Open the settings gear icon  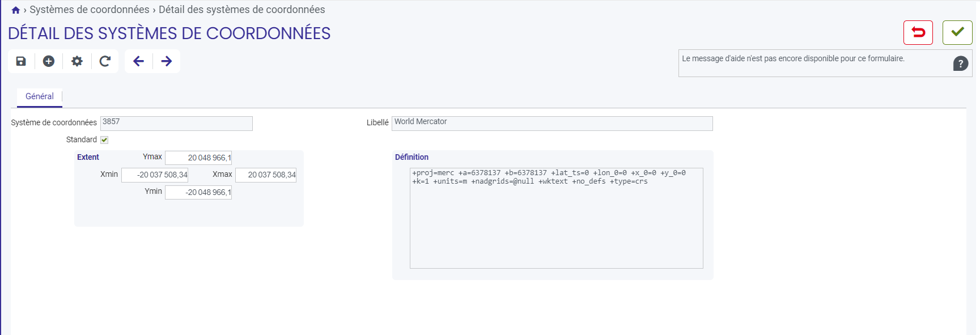(x=77, y=61)
